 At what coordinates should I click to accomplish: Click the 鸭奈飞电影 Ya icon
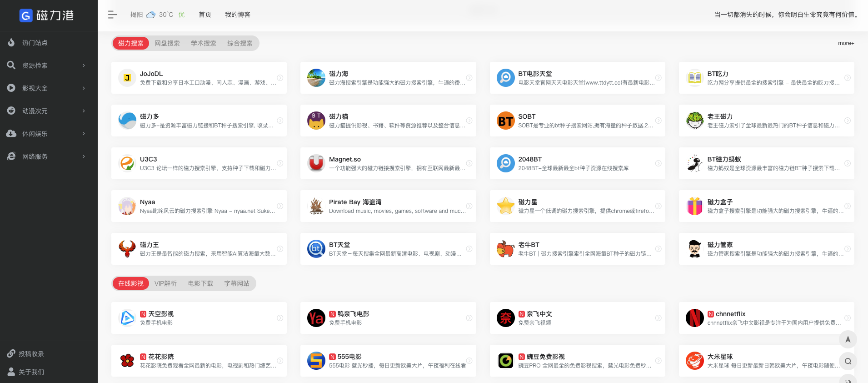tap(316, 318)
